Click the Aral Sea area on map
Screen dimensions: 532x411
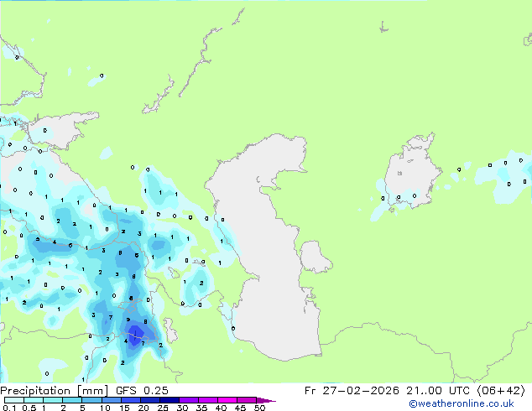tap(412, 173)
